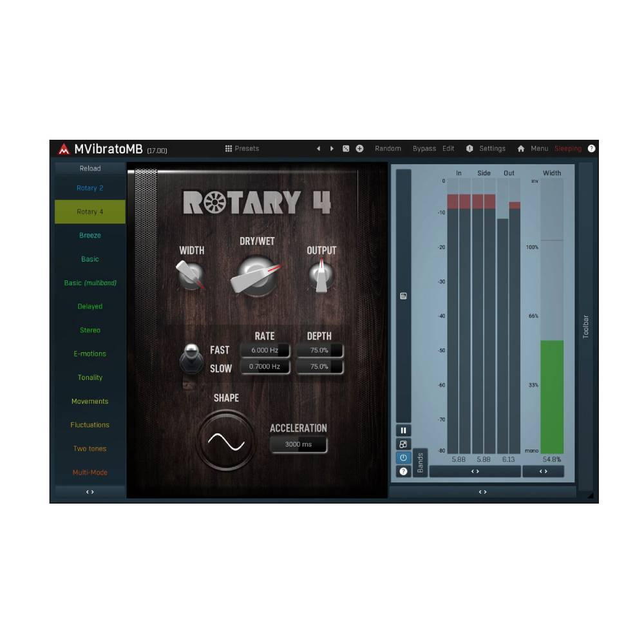Image resolution: width=644 pixels, height=644 pixels.
Task: Click the add preset plus icon
Action: tap(359, 149)
